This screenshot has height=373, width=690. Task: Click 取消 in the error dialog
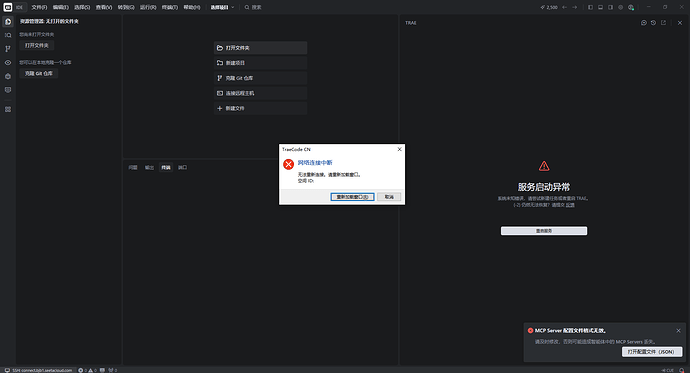[x=389, y=197]
